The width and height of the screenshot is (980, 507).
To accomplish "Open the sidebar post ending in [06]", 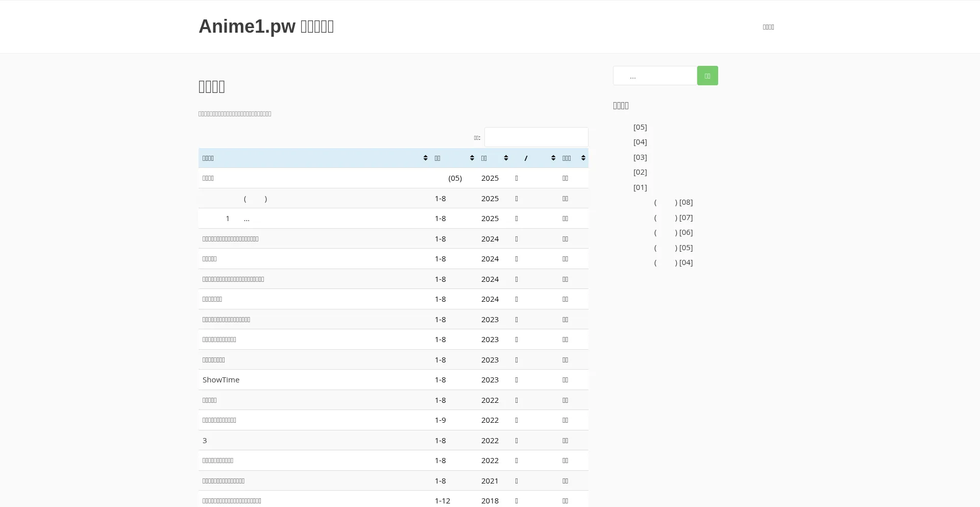I will click(x=673, y=232).
